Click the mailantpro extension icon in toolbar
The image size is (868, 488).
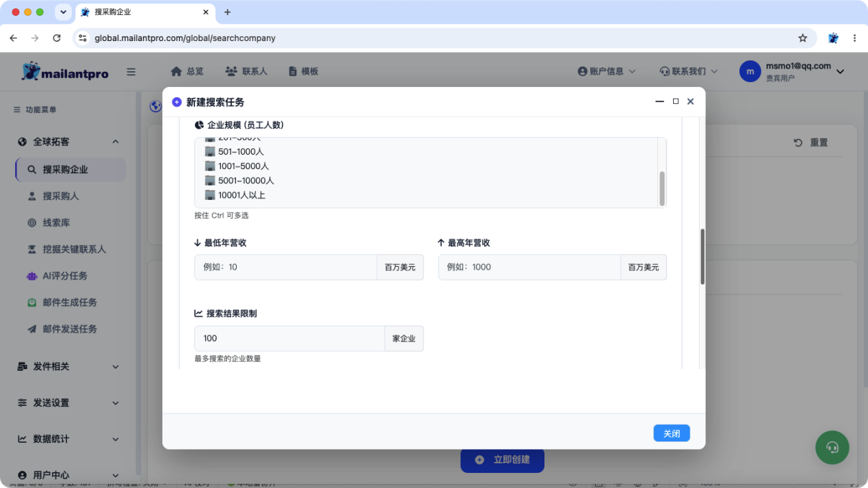[x=833, y=38]
